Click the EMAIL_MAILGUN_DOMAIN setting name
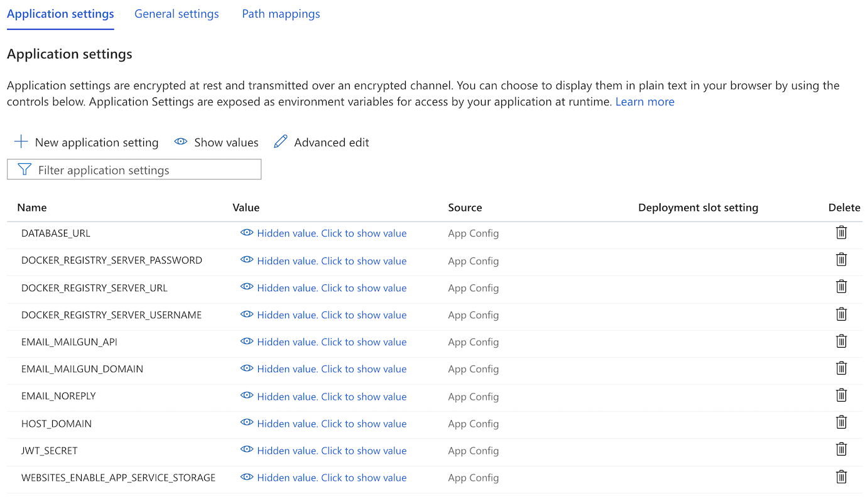868x502 pixels. pos(82,369)
